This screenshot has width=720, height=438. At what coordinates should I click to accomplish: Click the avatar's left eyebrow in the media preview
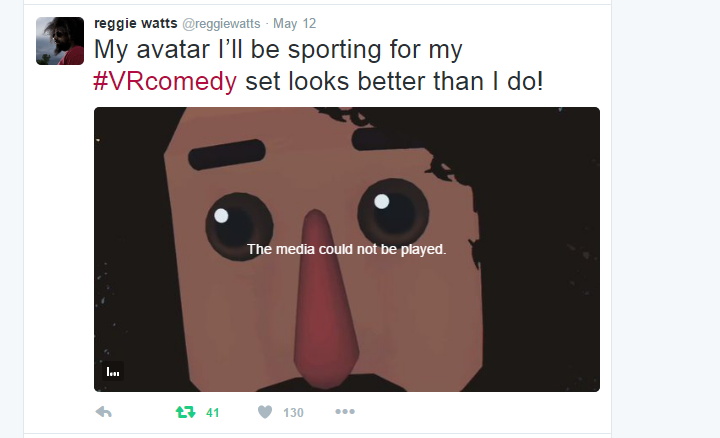pos(227,154)
